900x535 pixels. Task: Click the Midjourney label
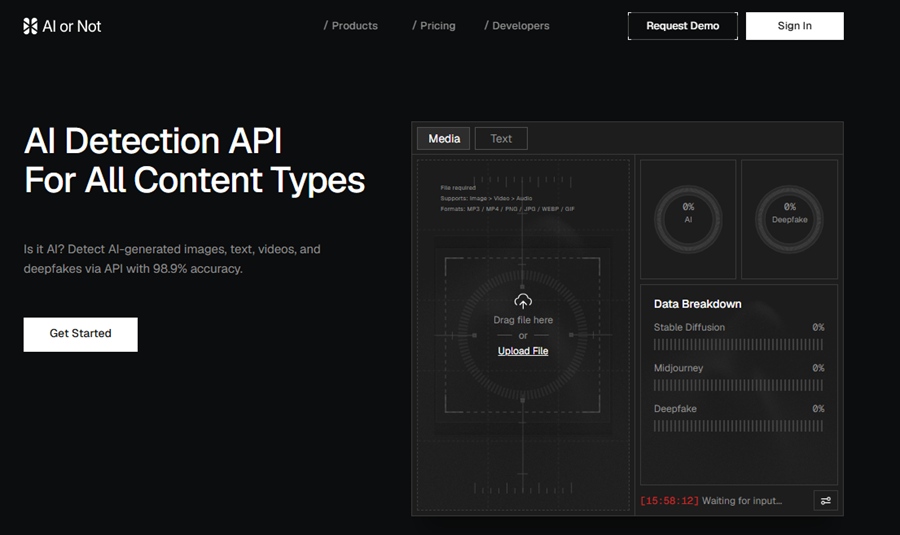pos(678,368)
